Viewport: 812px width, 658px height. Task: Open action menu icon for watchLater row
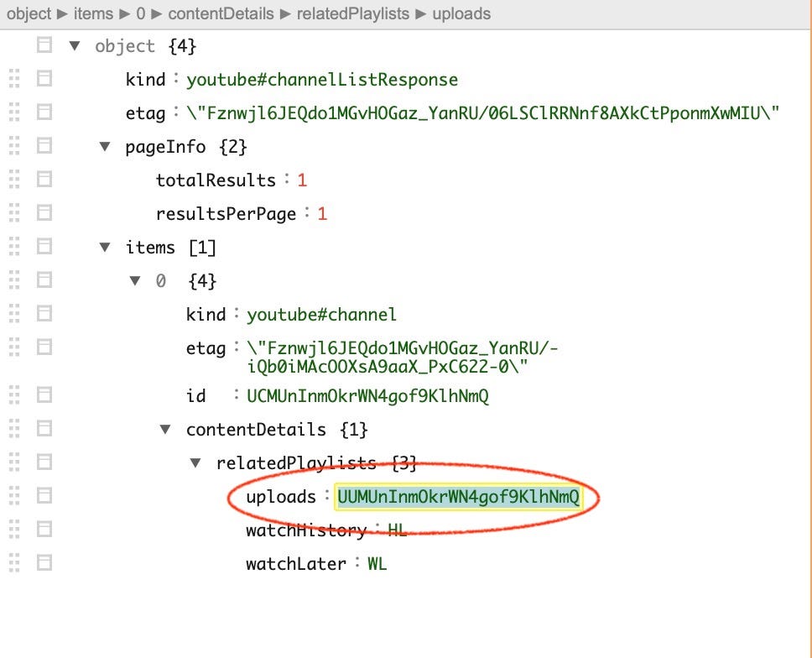click(x=44, y=562)
